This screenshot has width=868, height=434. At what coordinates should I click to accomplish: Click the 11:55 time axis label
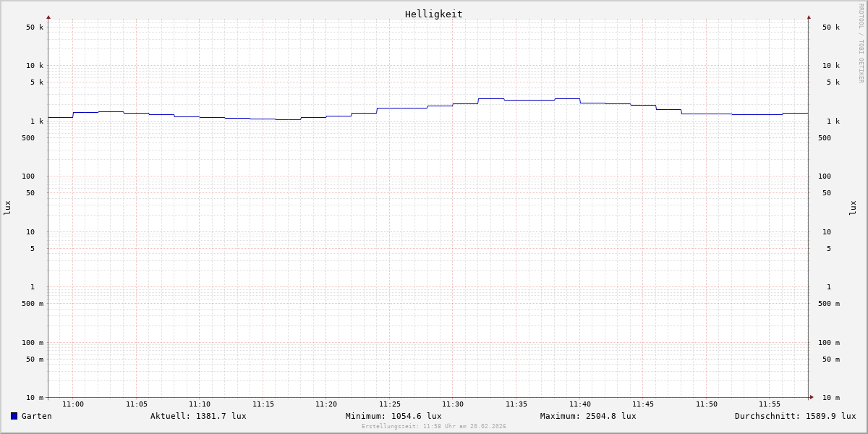(770, 404)
